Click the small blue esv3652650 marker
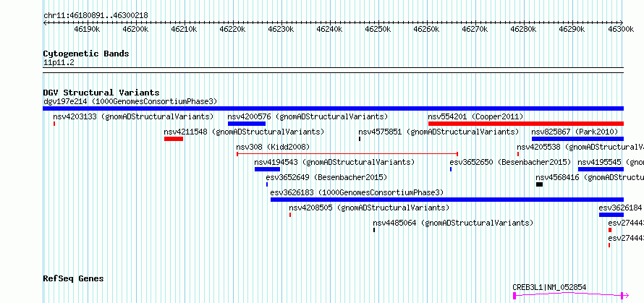 (451, 169)
